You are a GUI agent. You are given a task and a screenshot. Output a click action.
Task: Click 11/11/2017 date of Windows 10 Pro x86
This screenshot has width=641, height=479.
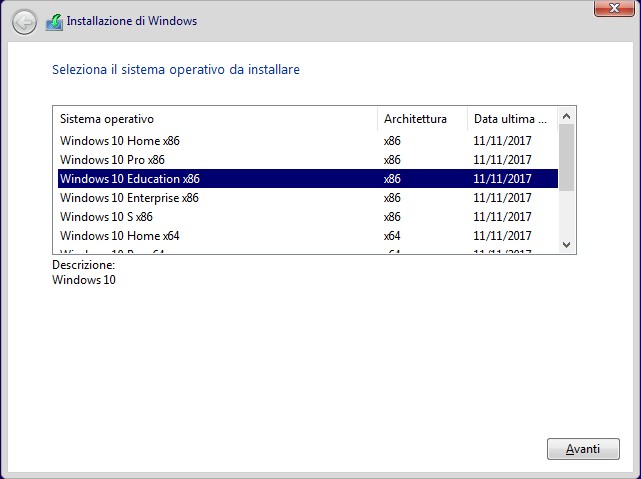(x=502, y=159)
